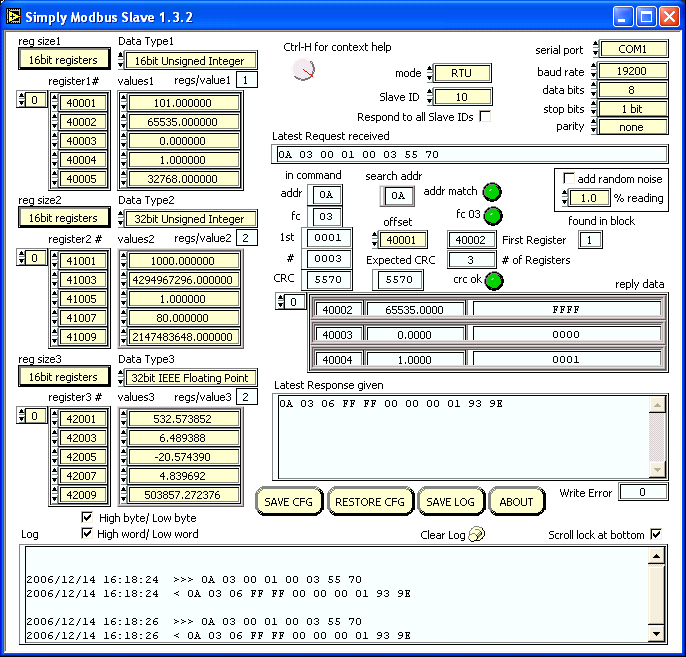The width and height of the screenshot is (686, 657).
Task: Click the register3 index stepper showing 0
Action: pyautogui.click(x=32, y=416)
